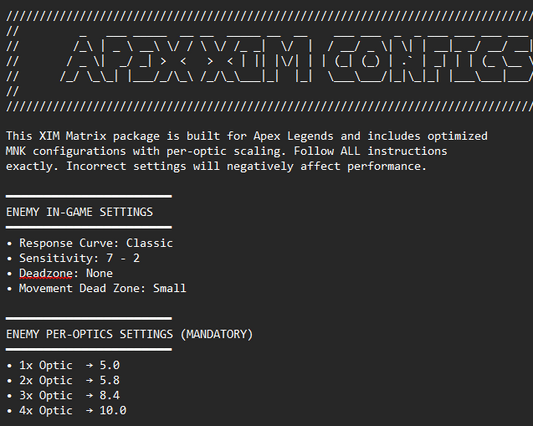Click the word 'ALL' in the instructions
The image size is (533, 426).
350,151
